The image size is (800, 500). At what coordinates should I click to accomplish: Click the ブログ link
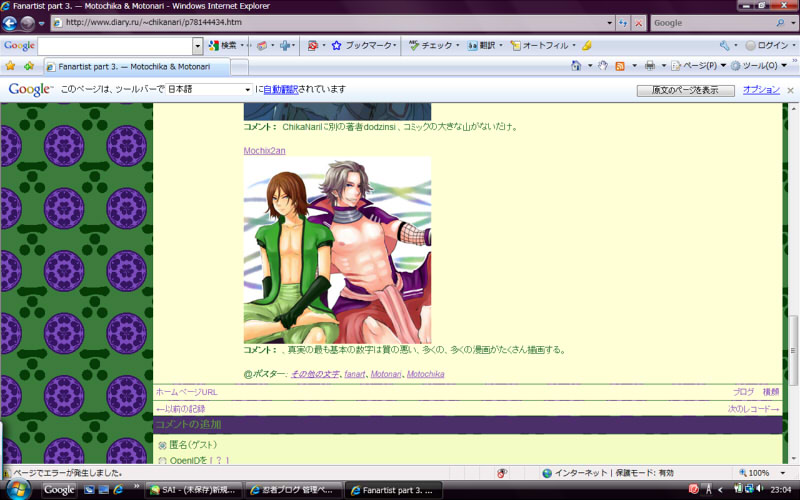(x=743, y=392)
